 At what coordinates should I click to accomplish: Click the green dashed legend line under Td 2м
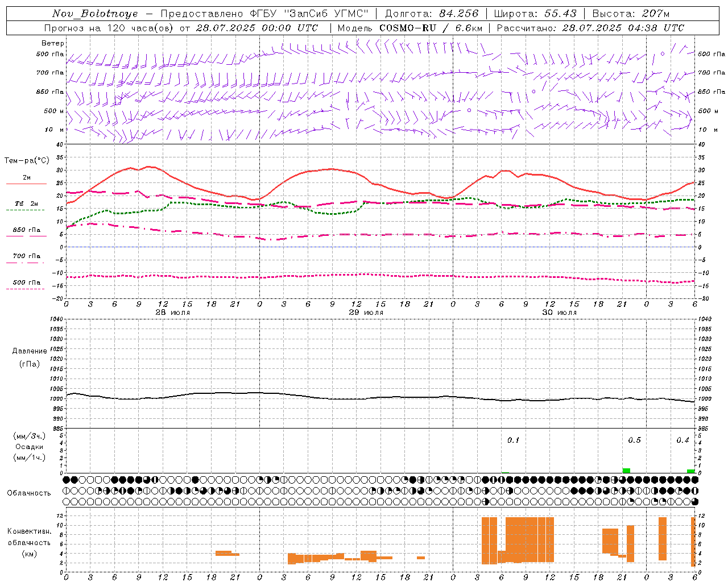[x=25, y=210]
